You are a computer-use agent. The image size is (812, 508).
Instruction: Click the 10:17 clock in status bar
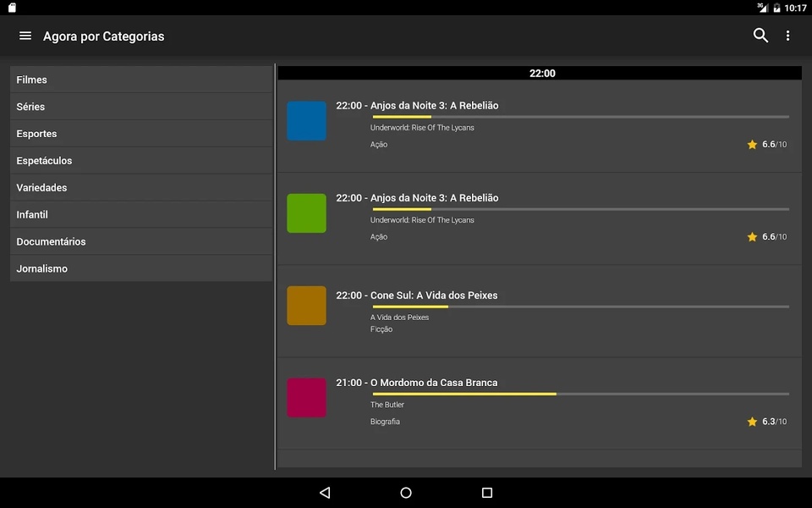click(795, 8)
